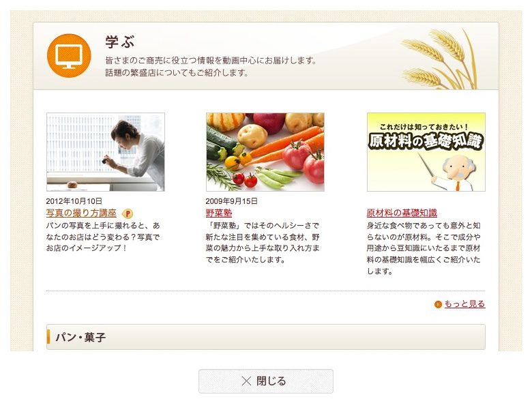
Task: Click the date 2009年9月15日
Action: (231, 201)
